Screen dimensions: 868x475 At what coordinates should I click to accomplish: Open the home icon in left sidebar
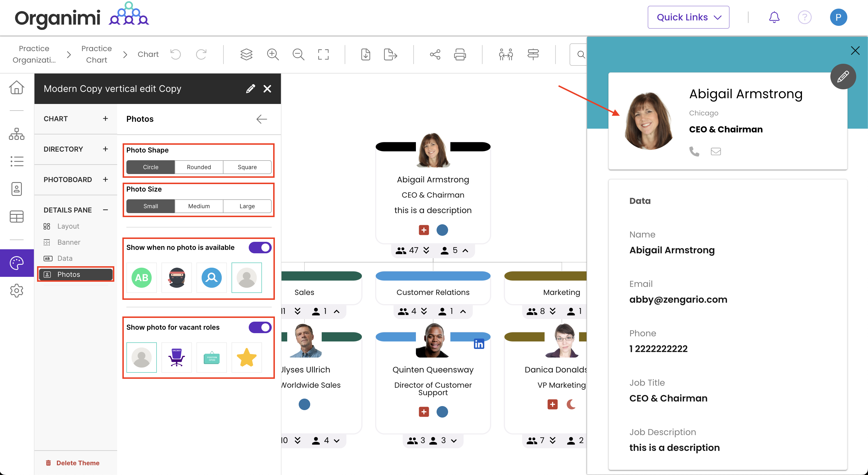tap(16, 88)
